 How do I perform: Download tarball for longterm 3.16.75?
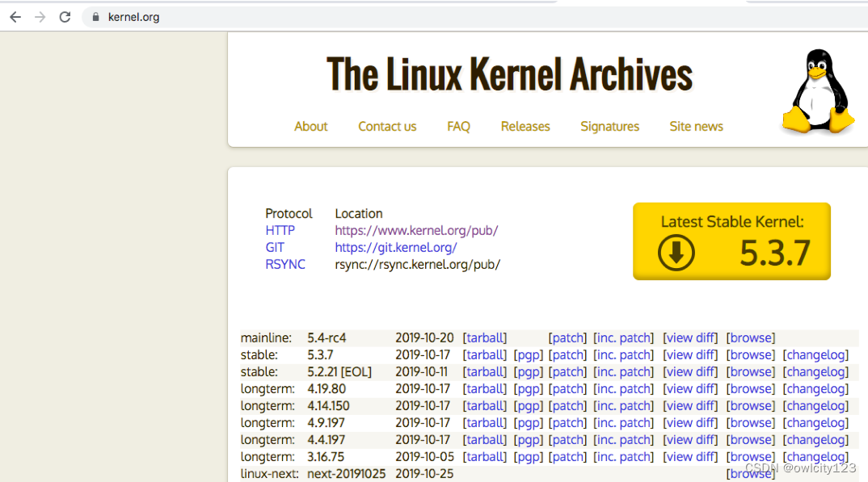pyautogui.click(x=484, y=457)
